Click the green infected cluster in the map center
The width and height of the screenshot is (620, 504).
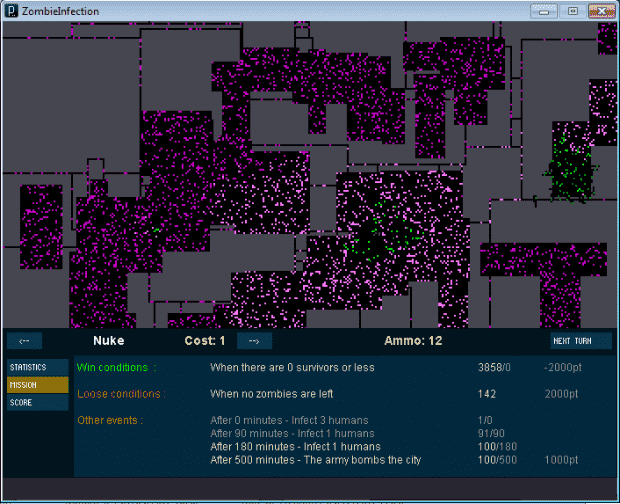click(381, 231)
